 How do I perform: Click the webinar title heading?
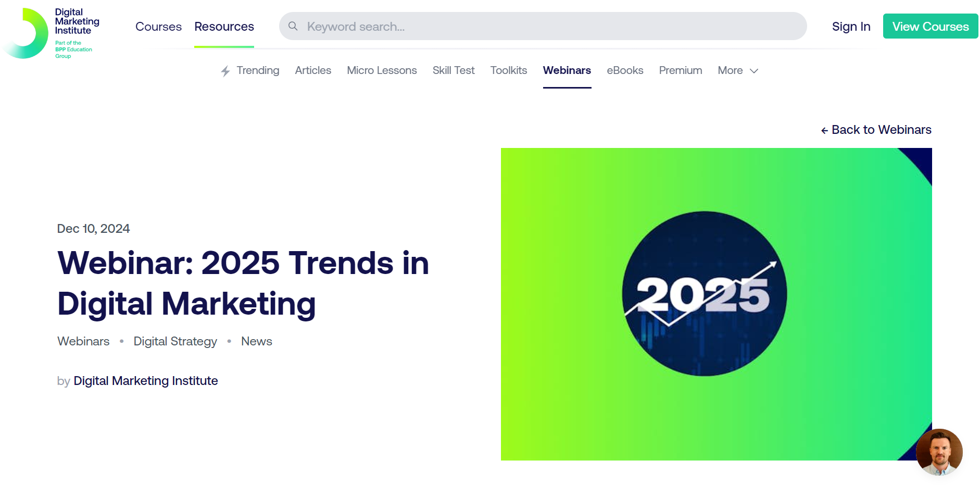[x=243, y=283]
